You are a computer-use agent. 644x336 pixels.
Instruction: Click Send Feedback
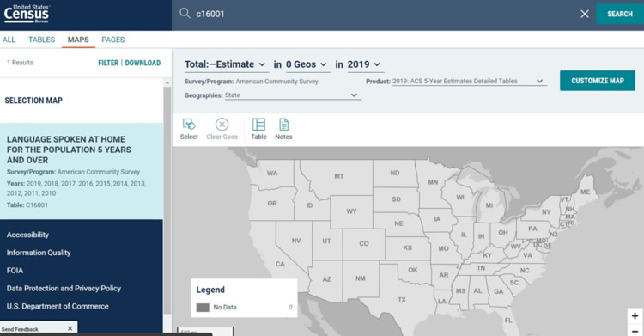pos(20,329)
